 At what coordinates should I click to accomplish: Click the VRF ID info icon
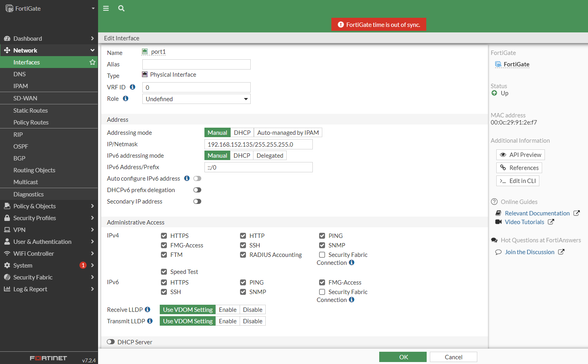(132, 87)
